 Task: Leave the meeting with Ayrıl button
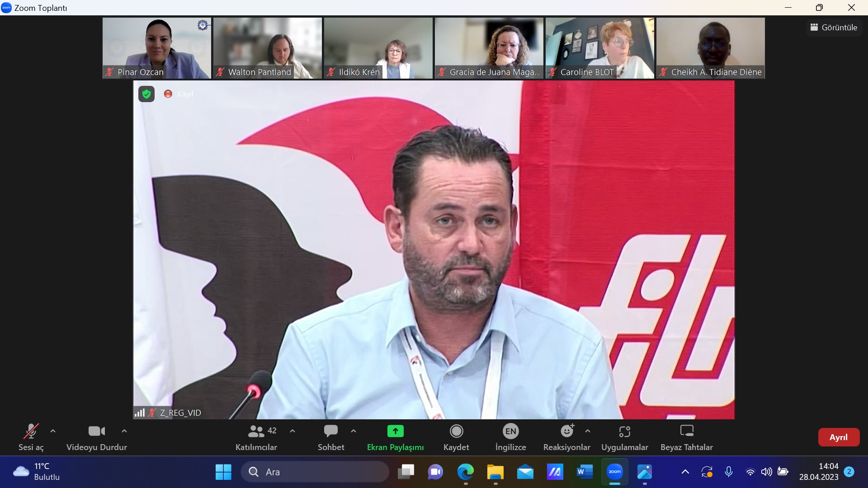tap(839, 437)
